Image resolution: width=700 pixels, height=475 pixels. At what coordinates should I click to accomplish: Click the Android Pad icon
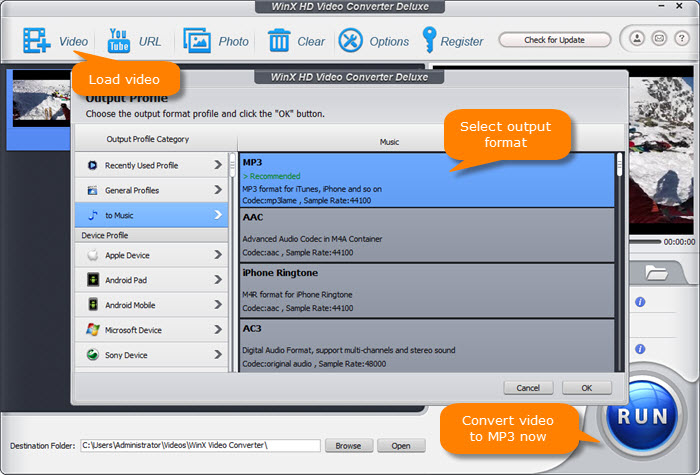pyautogui.click(x=93, y=280)
